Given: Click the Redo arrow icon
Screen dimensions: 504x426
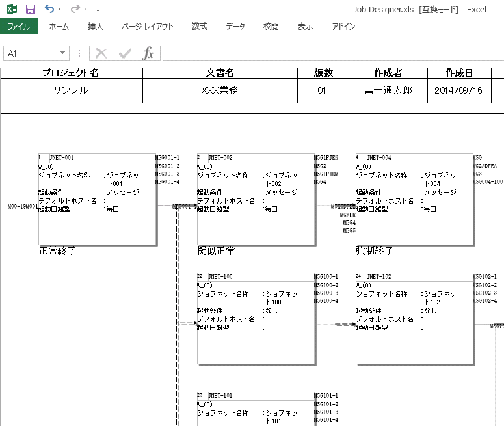Looking at the screenshot, I should 75,9.
